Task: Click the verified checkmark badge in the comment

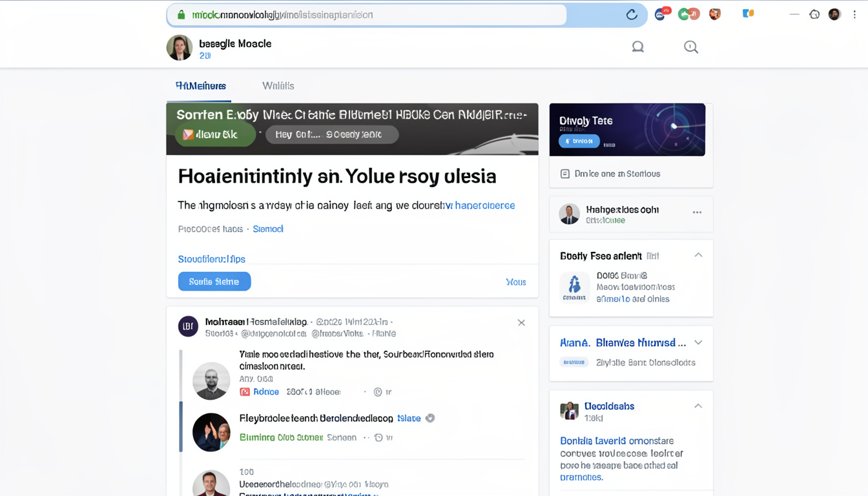Action: tap(430, 418)
